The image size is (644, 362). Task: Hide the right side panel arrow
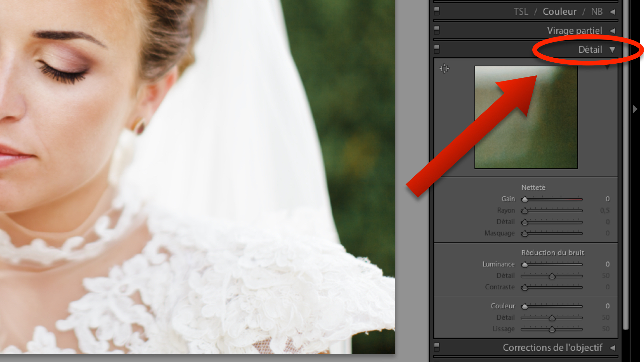(635, 109)
